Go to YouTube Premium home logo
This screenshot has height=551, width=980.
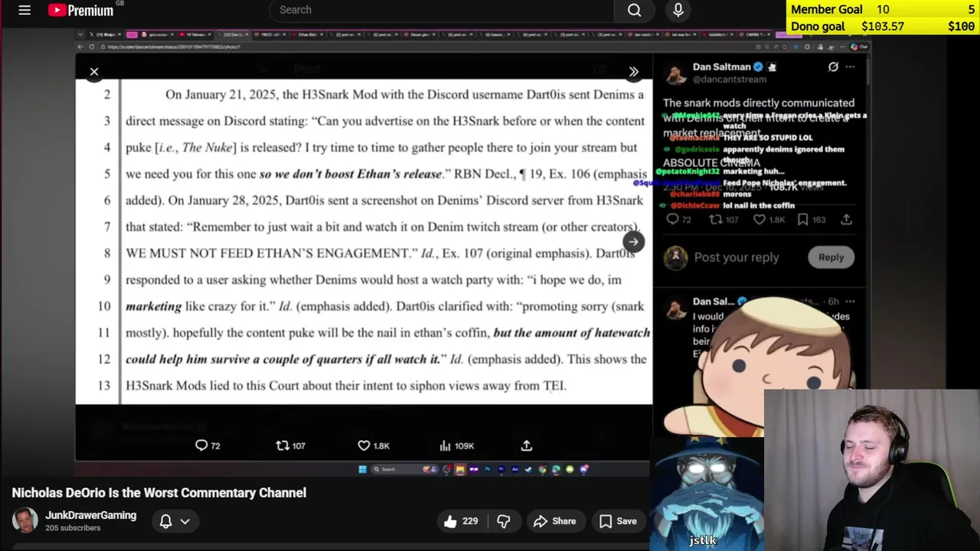[81, 10]
